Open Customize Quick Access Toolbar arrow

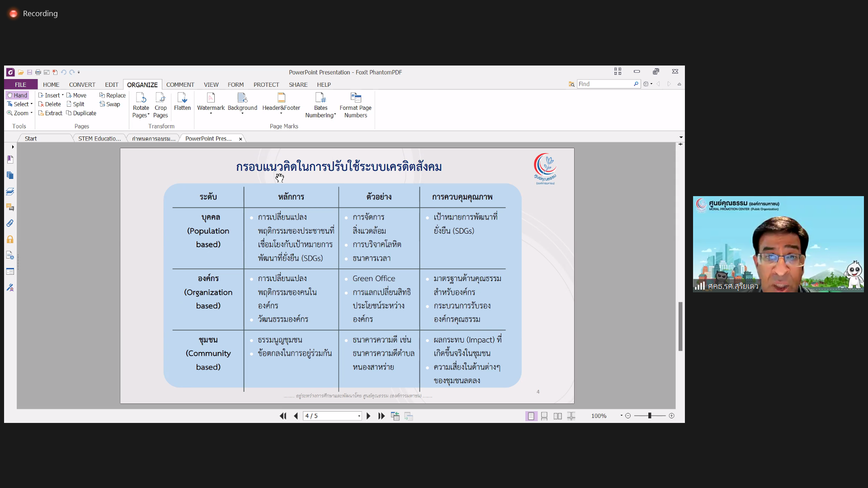pyautogui.click(x=79, y=72)
